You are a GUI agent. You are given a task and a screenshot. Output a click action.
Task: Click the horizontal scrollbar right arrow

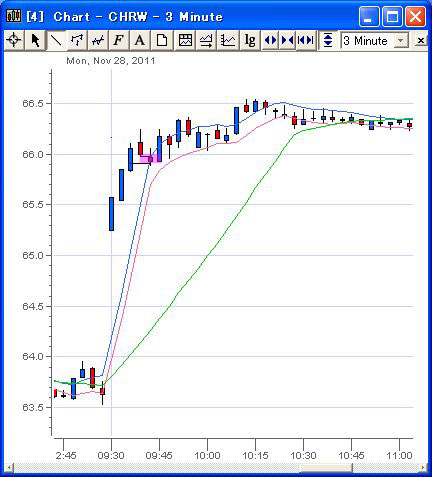pyautogui.click(x=423, y=468)
